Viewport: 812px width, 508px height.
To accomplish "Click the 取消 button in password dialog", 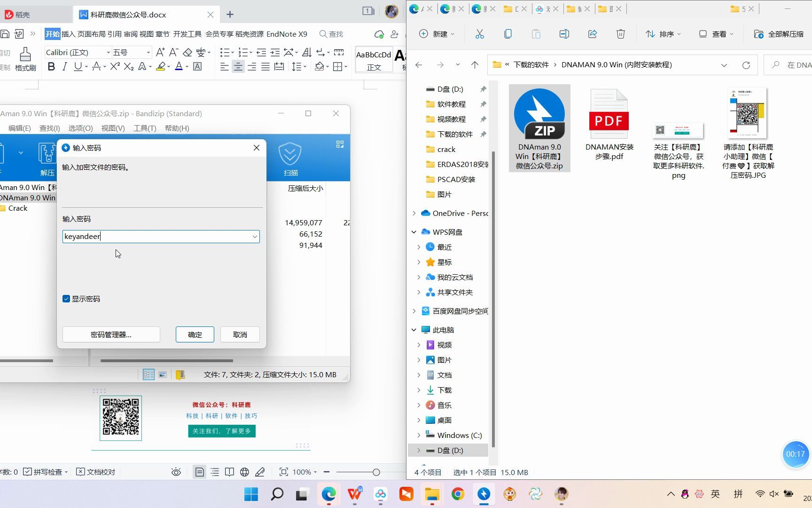I will [x=240, y=334].
